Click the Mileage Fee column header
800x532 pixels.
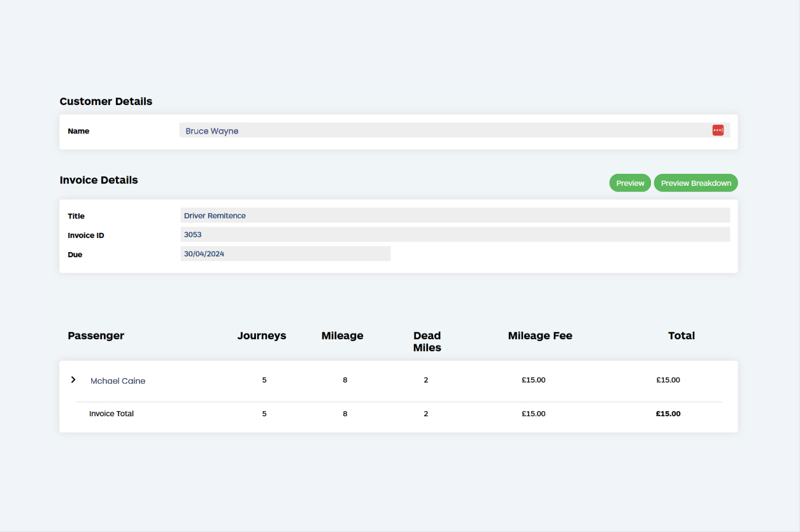[x=540, y=335]
